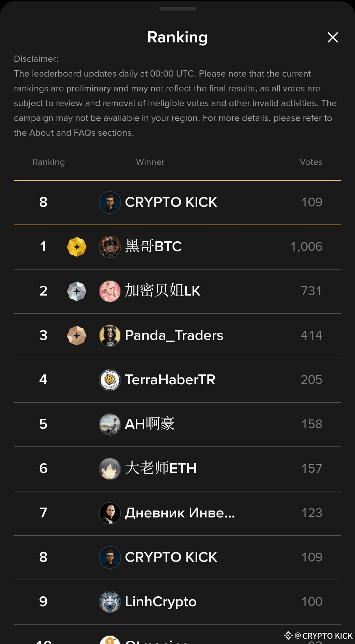Click the gold medal icon beside 黑哥BTC

point(76,247)
